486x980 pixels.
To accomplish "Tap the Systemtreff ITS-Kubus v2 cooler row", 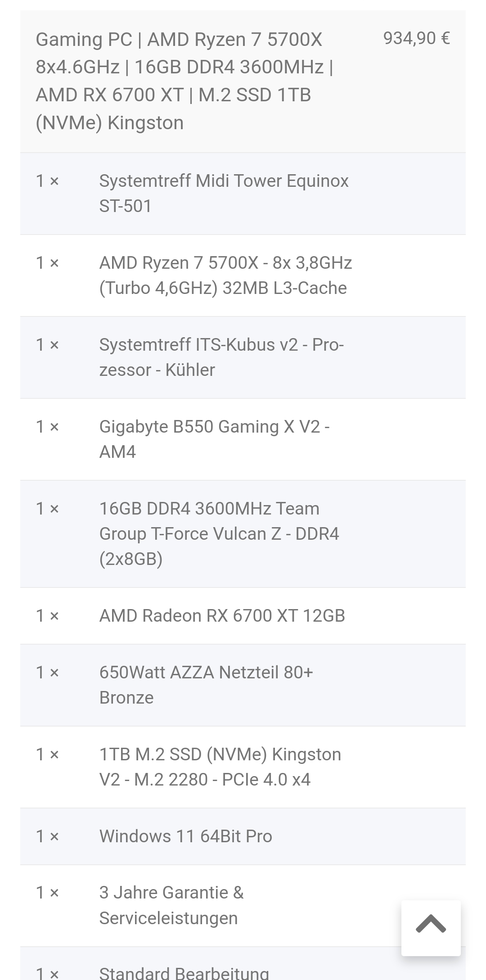I will (x=221, y=357).
